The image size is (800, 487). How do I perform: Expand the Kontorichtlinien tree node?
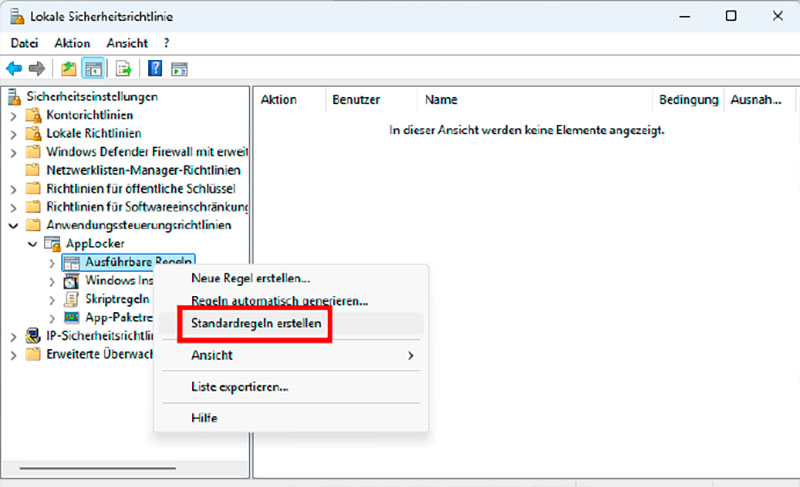[x=13, y=115]
